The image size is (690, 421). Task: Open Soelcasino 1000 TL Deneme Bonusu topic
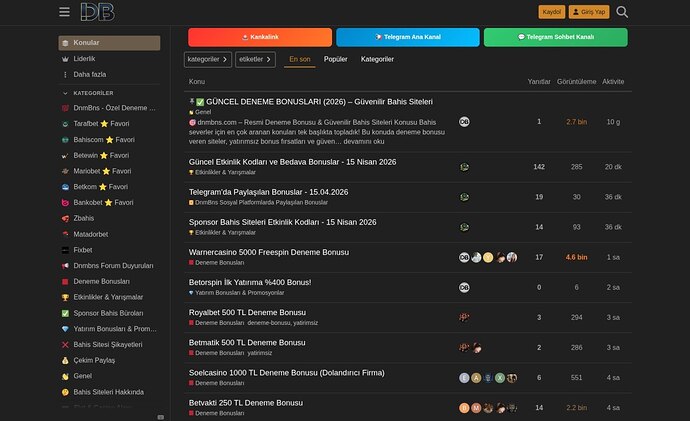pyautogui.click(x=286, y=373)
